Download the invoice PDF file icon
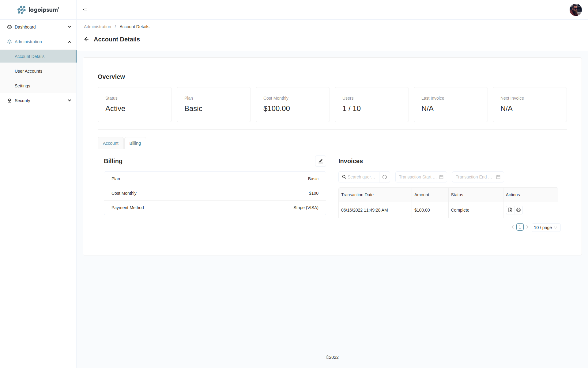Viewport: 588px width, 368px height. pyautogui.click(x=510, y=210)
